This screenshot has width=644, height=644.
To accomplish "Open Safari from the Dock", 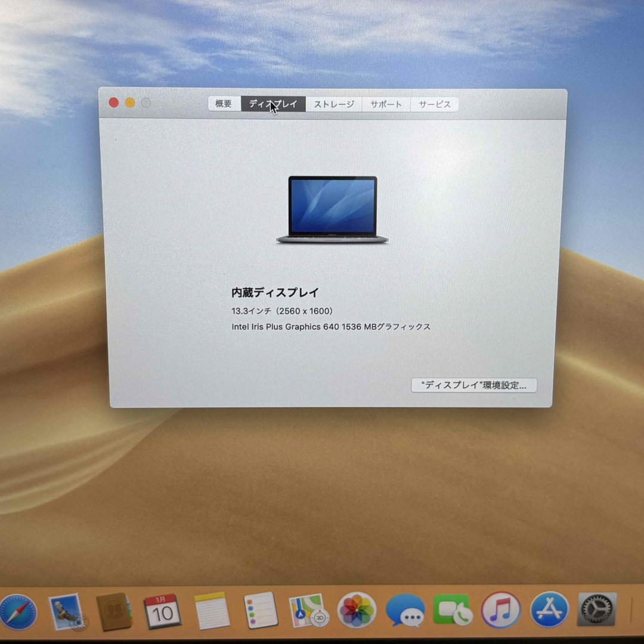I will (18, 612).
